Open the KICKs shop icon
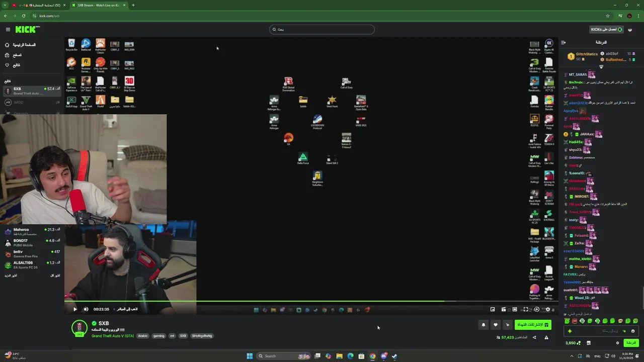Image resolution: width=644 pixels, height=362 pixels. point(589,343)
